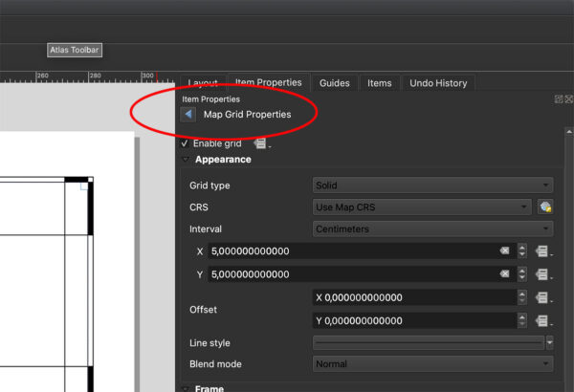Image resolution: width=574 pixels, height=392 pixels.
Task: Open data-defined override for Enable grid
Action: tap(261, 143)
